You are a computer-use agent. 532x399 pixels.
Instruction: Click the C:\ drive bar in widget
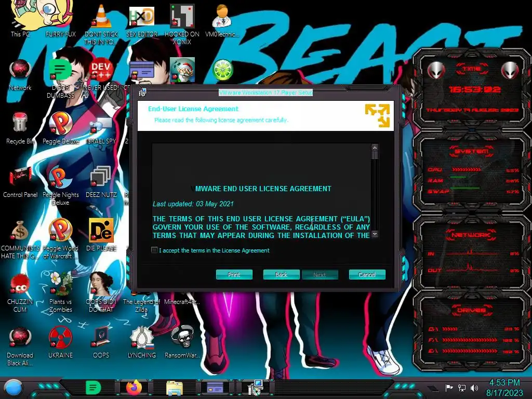(x=450, y=329)
